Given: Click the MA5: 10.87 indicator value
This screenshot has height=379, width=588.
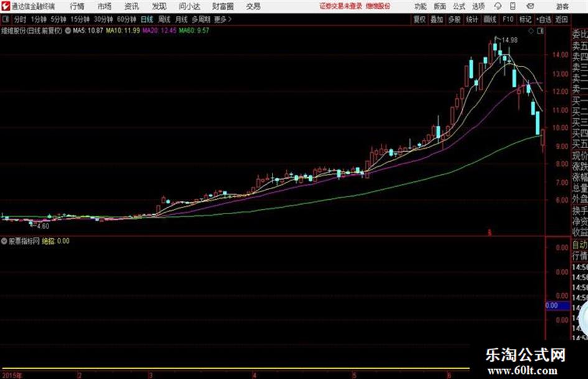Looking at the screenshot, I should [x=88, y=30].
